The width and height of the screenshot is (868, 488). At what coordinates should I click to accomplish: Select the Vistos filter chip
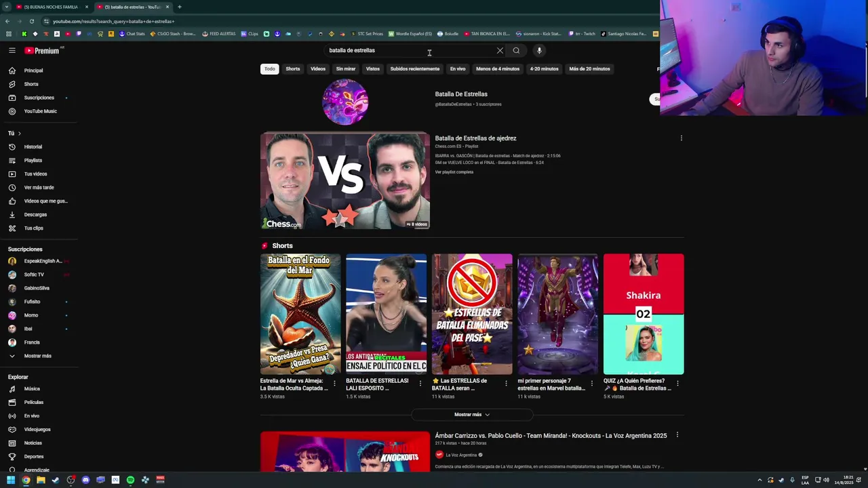coord(373,68)
